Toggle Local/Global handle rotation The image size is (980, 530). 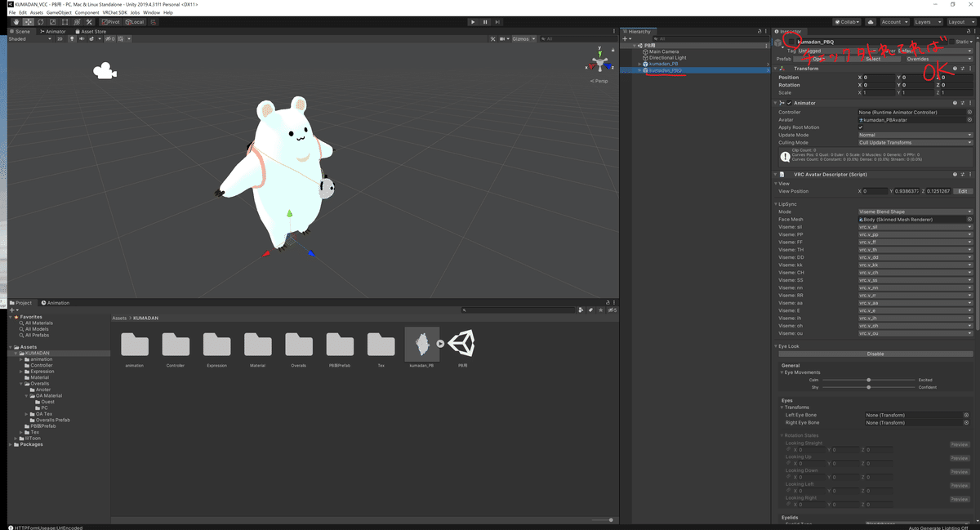(x=135, y=22)
